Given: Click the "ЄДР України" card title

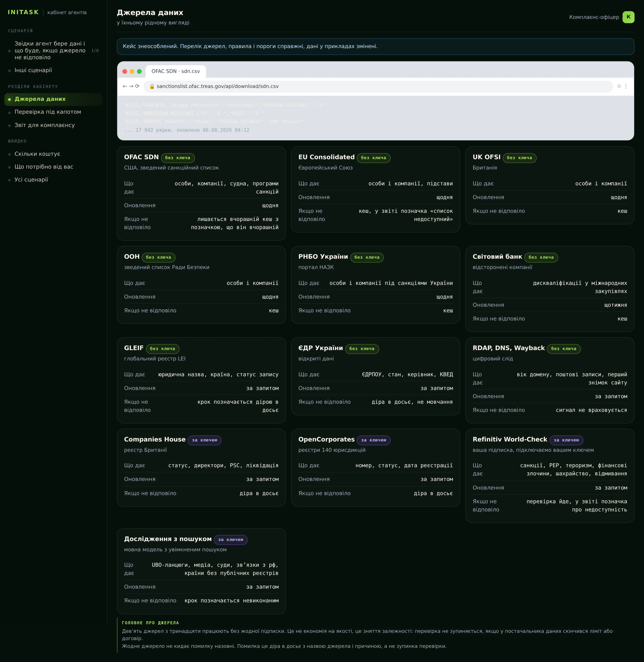Looking at the screenshot, I should point(321,348).
